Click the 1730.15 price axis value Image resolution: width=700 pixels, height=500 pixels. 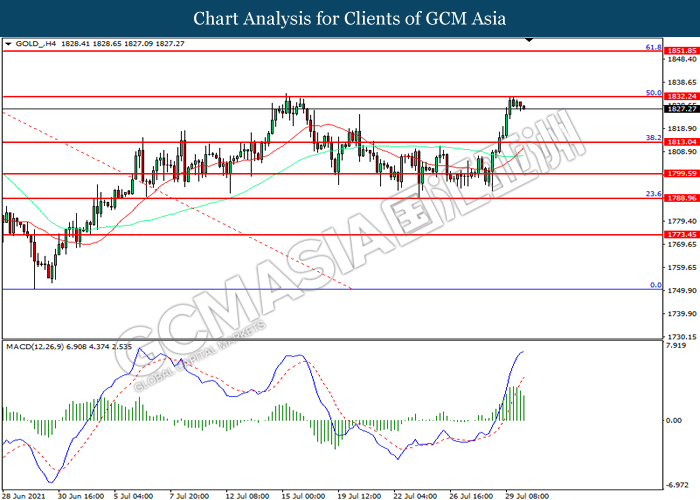pos(682,337)
